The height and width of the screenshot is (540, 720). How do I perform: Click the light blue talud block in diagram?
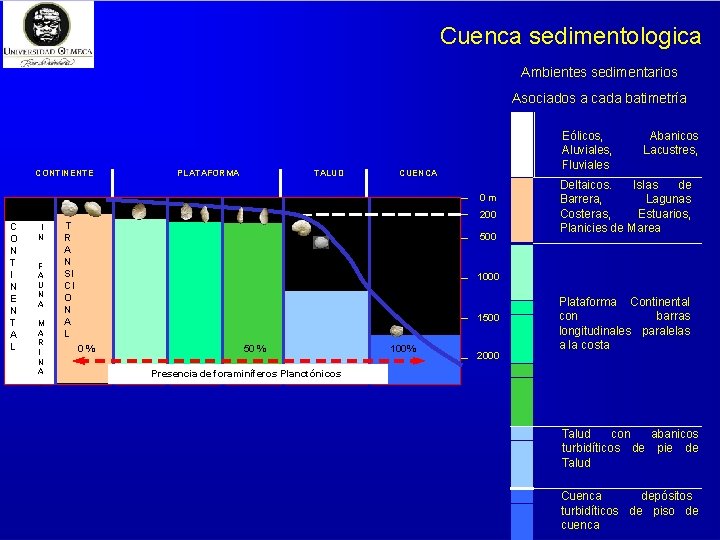326,326
